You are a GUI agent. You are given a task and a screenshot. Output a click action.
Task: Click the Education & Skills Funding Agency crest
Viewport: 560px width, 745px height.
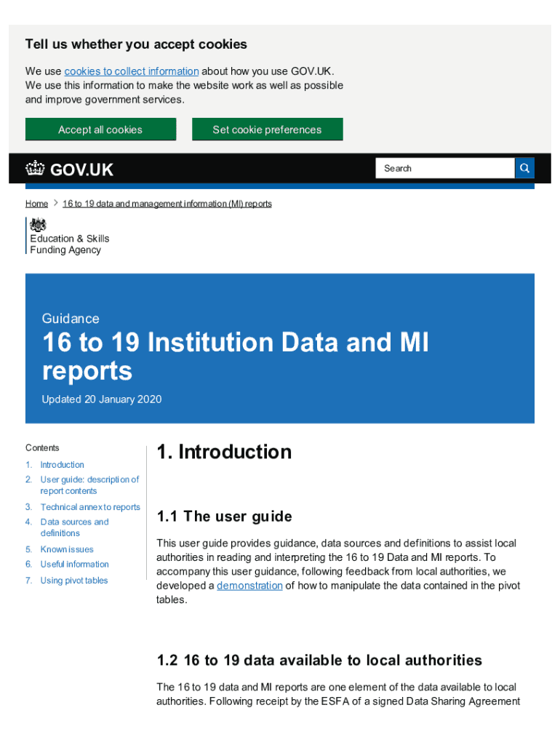pos(38,225)
